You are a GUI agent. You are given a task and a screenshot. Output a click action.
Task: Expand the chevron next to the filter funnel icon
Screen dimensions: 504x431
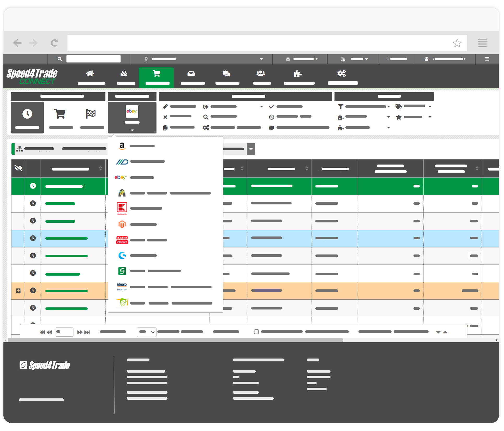[x=389, y=107]
